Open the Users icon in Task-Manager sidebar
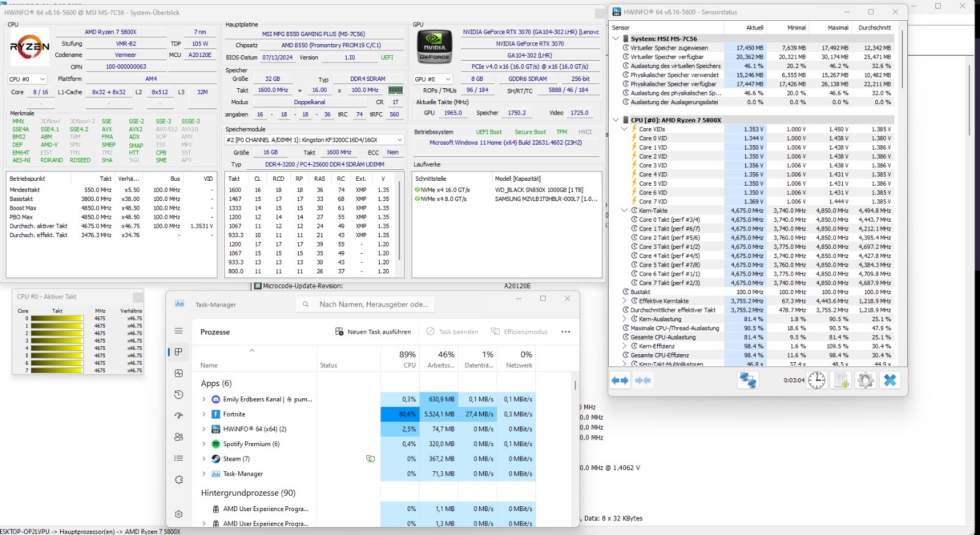Image resolution: width=980 pixels, height=535 pixels. click(x=179, y=437)
